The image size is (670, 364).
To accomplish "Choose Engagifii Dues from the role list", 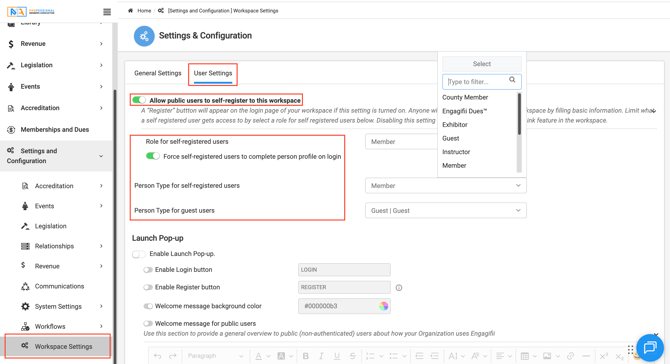I will point(464,111).
